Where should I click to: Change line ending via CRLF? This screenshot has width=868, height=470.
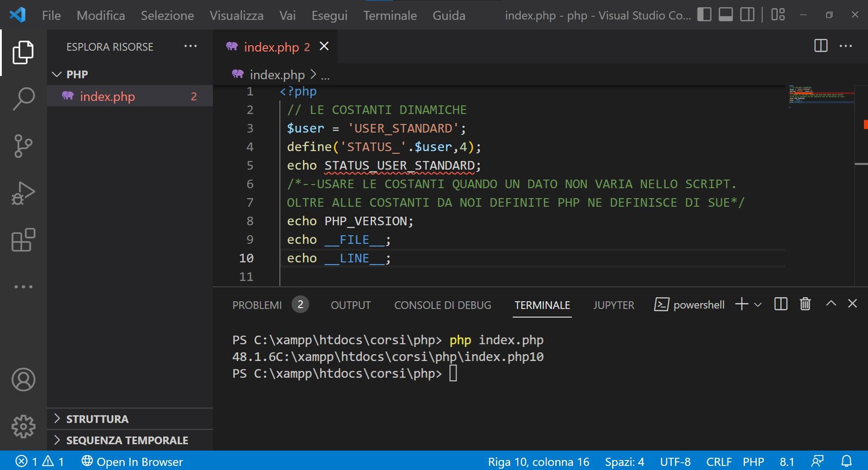click(719, 461)
